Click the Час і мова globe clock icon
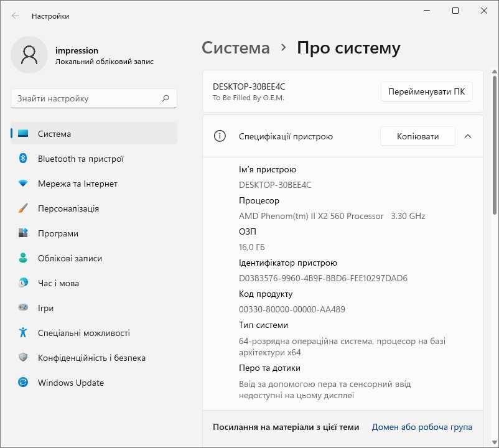This screenshot has width=499, height=448. [x=23, y=282]
